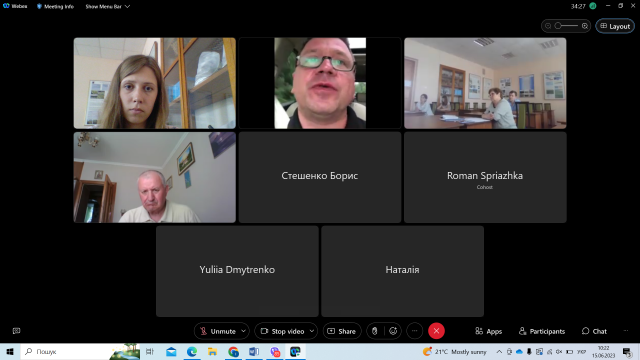Stop the video feed

point(282,331)
